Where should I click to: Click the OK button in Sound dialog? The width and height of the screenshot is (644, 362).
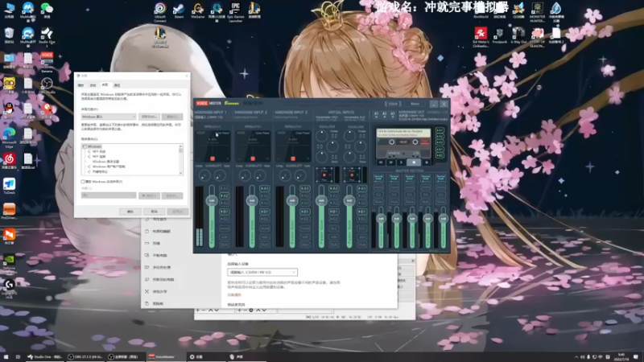pos(130,212)
